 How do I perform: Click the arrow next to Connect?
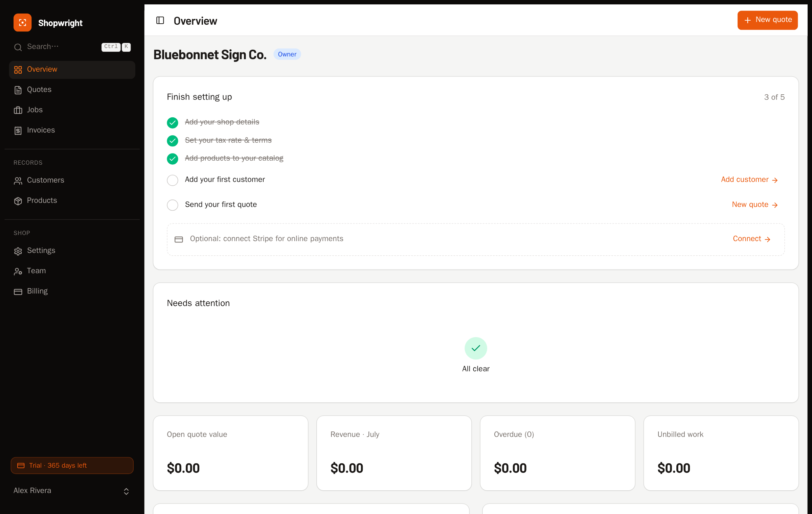767,239
